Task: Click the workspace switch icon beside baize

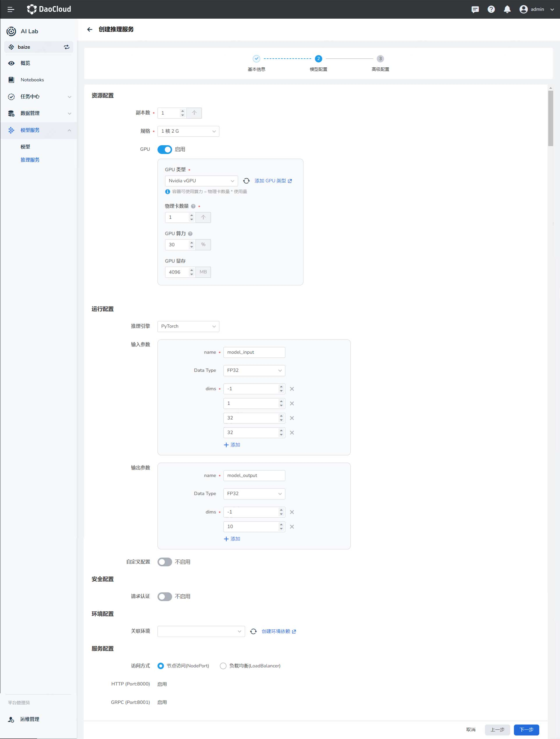Action: tap(66, 47)
